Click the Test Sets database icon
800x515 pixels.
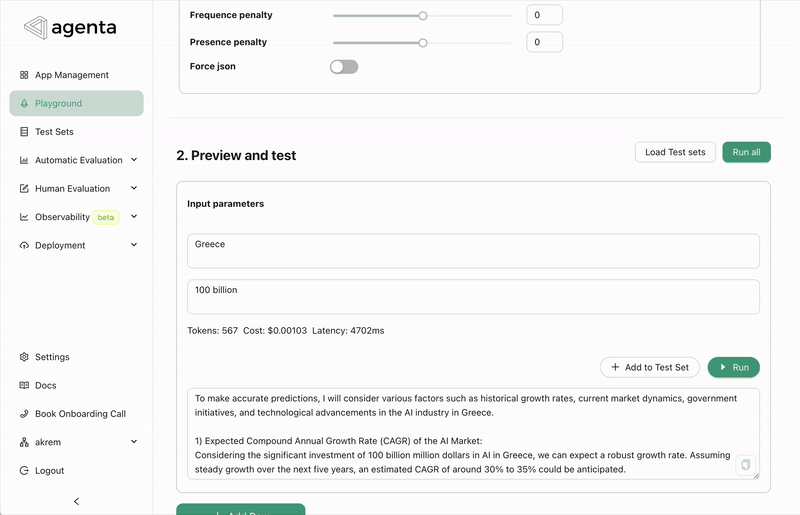tap(25, 132)
